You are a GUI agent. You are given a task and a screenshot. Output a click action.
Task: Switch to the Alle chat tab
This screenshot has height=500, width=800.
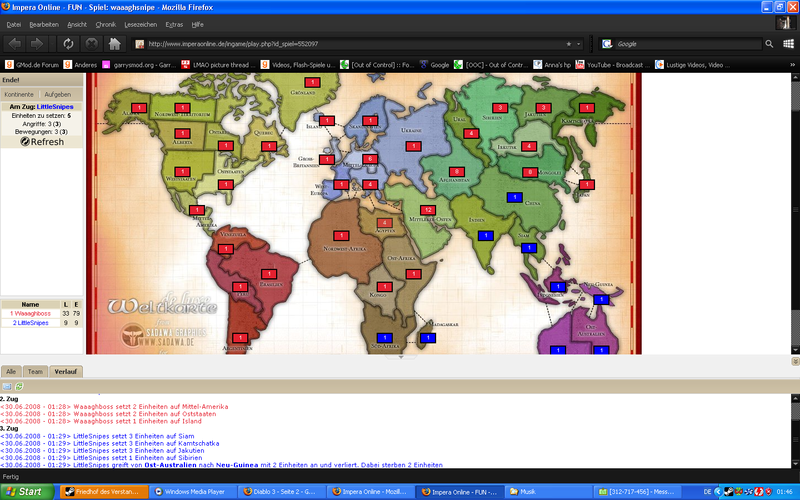pos(11,371)
